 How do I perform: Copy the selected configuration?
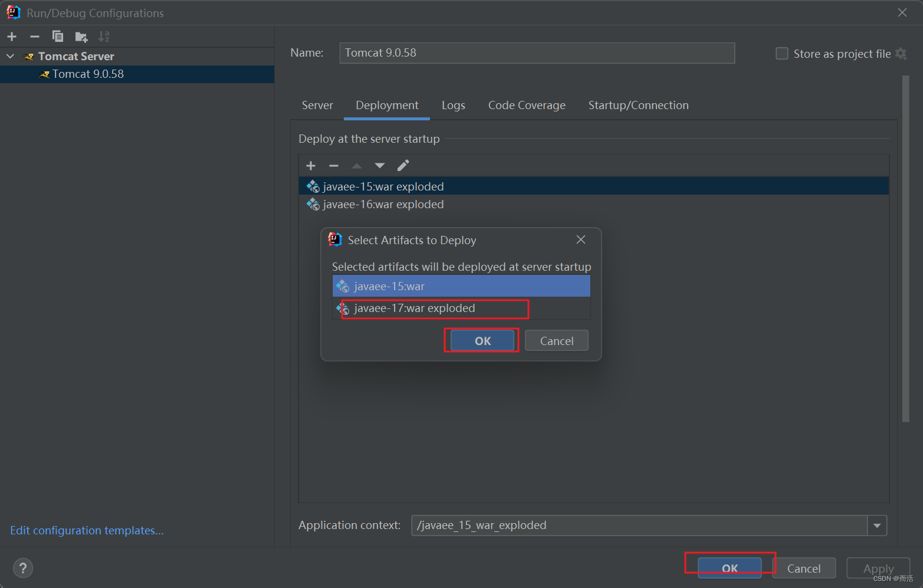click(58, 37)
